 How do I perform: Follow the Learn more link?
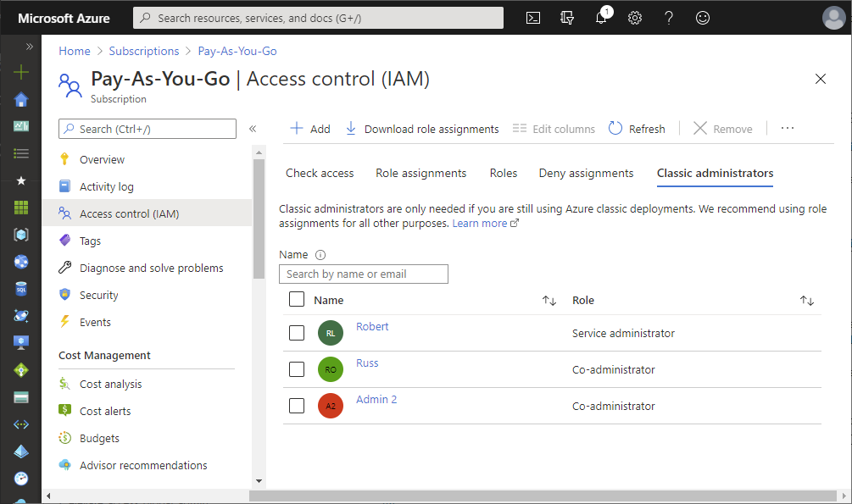(x=480, y=224)
